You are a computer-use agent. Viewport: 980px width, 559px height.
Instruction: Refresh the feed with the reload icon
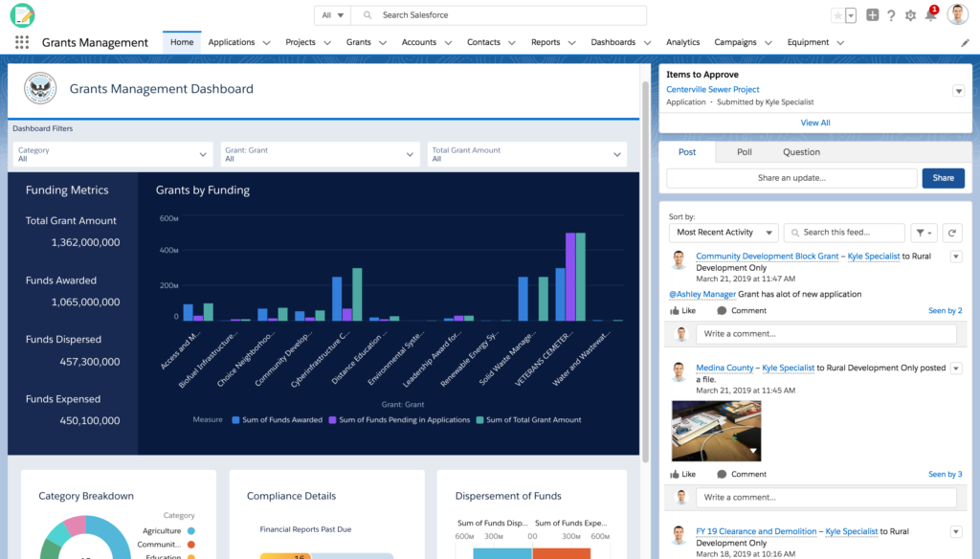952,233
